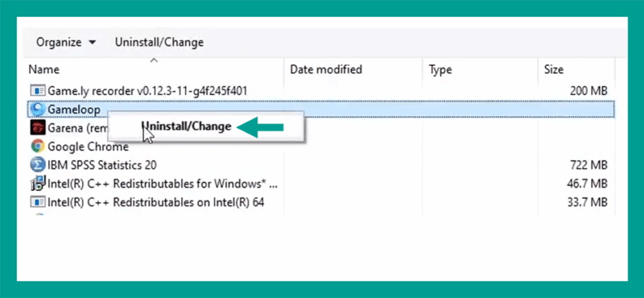Sort programs by Size column
This screenshot has width=644, height=298.
pos(554,69)
